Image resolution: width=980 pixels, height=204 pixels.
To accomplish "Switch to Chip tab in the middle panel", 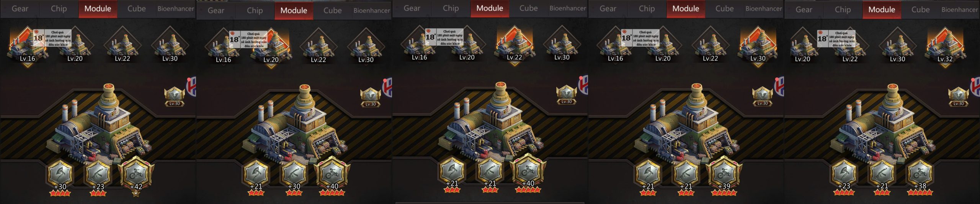I will (451, 8).
